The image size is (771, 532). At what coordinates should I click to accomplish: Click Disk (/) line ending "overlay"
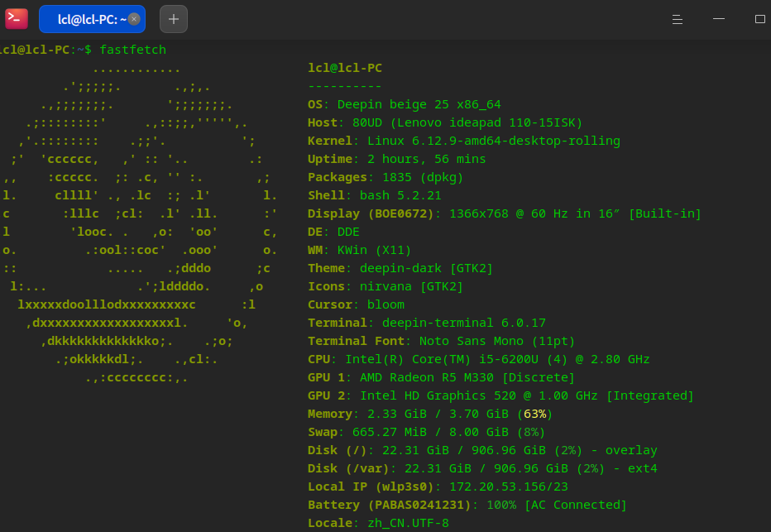click(631, 450)
